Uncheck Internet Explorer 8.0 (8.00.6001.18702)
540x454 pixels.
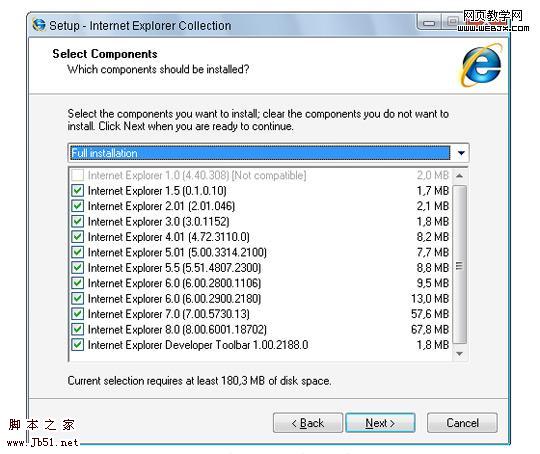pyautogui.click(x=77, y=329)
